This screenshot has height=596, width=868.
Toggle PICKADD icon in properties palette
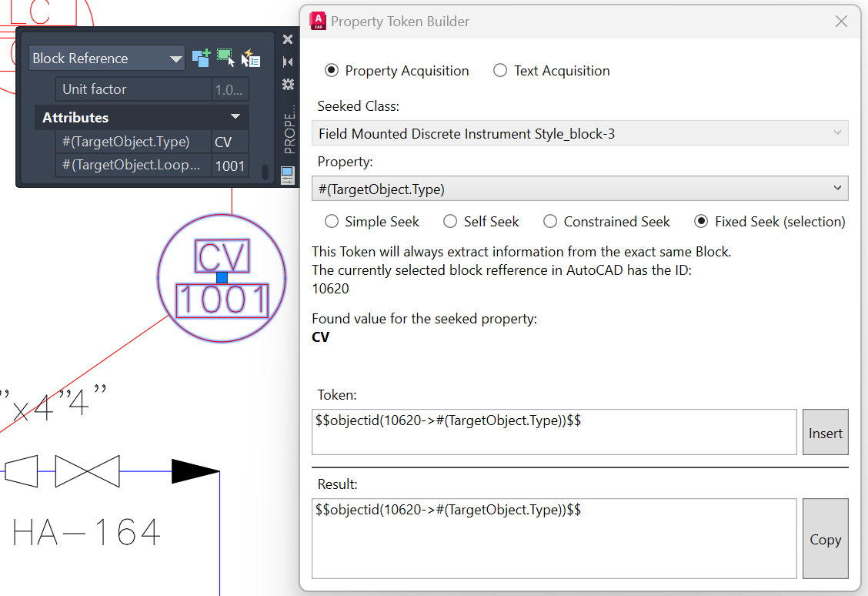tap(201, 59)
